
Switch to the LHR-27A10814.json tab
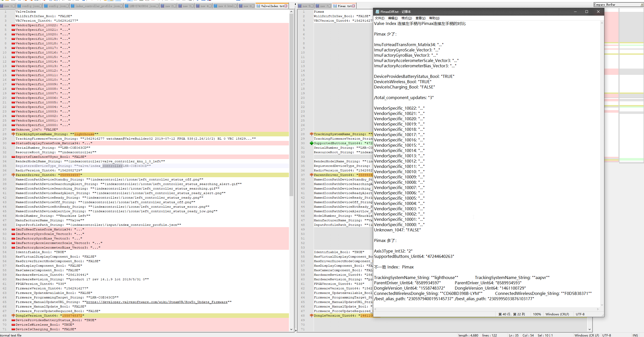[x=142, y=6]
